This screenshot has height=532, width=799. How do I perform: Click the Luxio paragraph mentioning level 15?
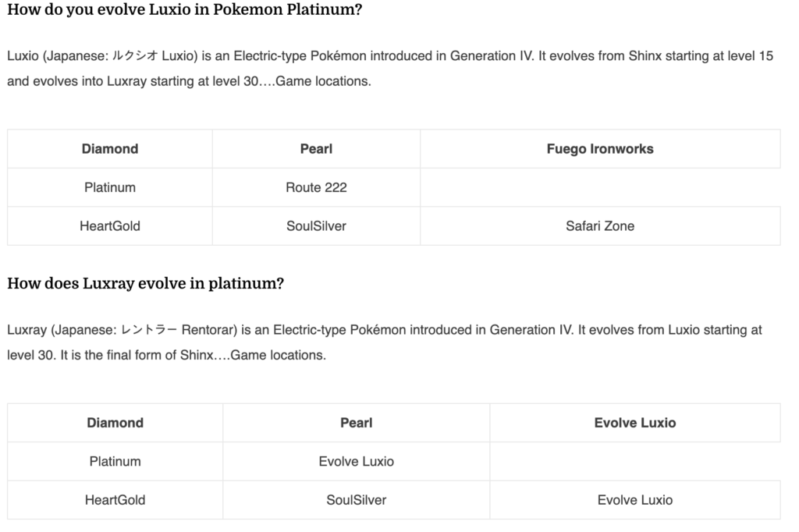pos(390,69)
